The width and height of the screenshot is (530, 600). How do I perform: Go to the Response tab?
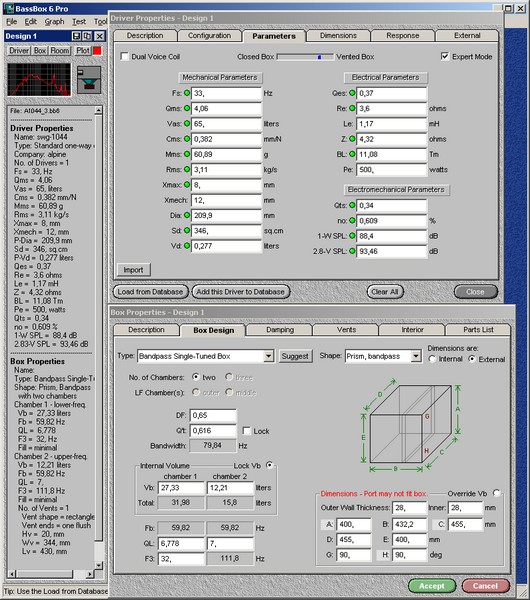(x=403, y=36)
